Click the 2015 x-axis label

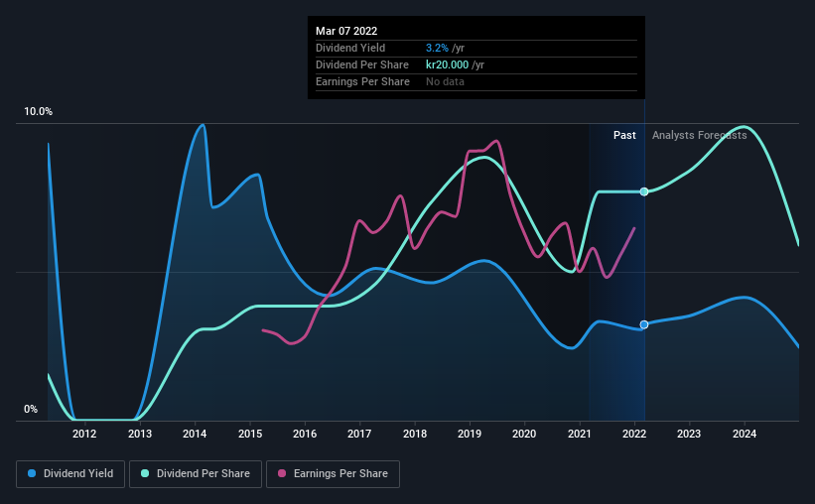pos(250,434)
